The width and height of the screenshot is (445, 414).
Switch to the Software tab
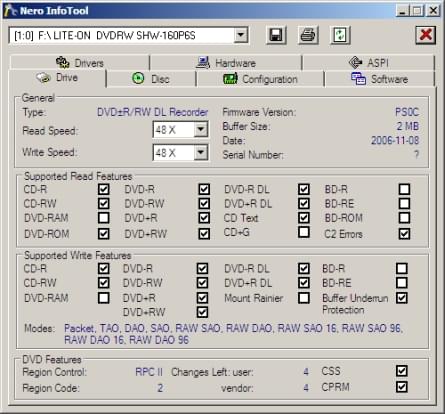(x=379, y=79)
